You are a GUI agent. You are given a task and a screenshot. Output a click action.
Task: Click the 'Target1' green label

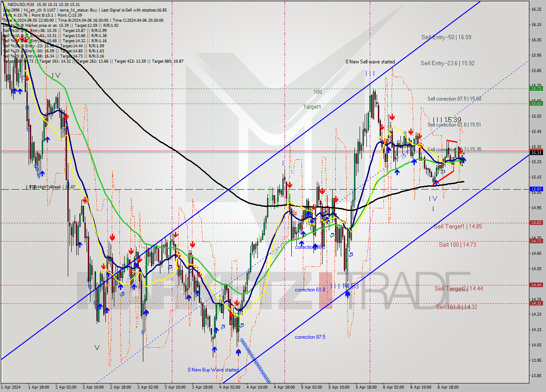tap(312, 107)
